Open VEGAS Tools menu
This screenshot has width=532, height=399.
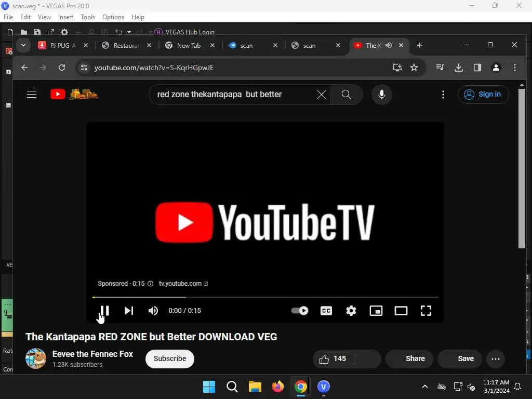(88, 17)
